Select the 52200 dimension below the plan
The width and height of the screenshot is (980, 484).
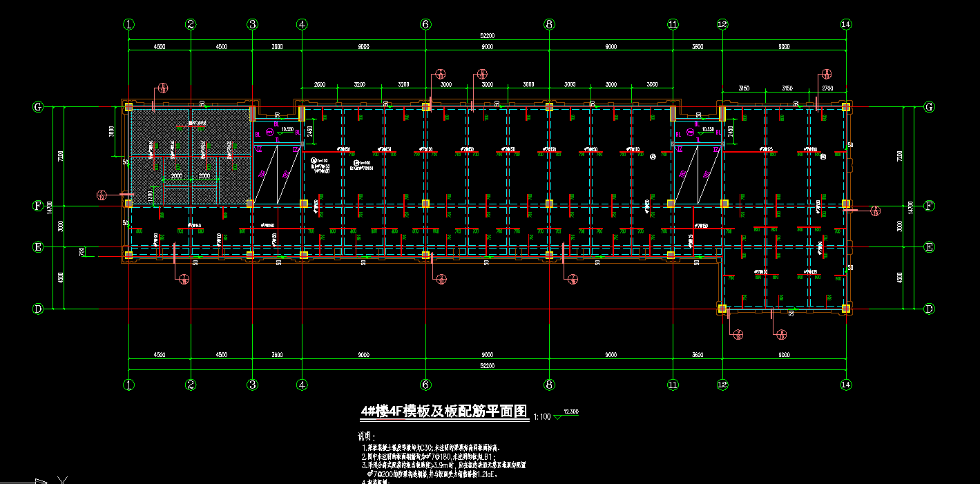coord(488,365)
